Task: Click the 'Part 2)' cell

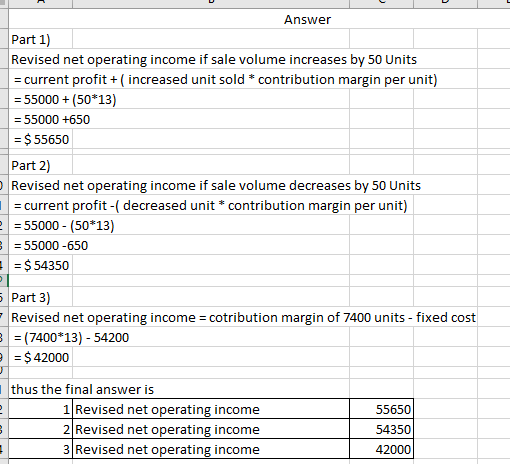Action: tap(41, 165)
